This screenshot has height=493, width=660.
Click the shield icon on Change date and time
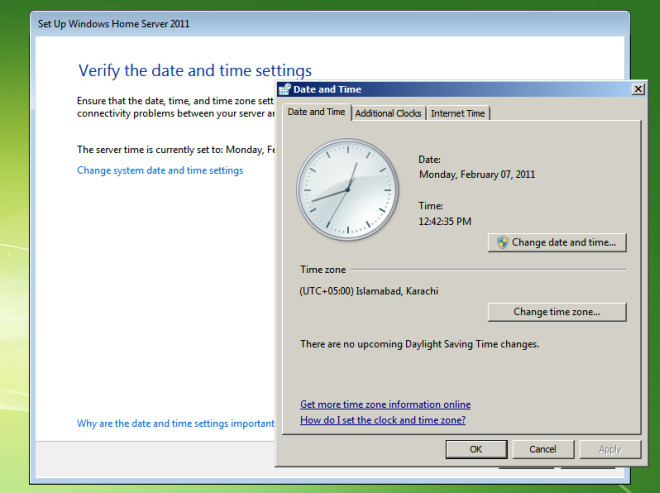502,243
